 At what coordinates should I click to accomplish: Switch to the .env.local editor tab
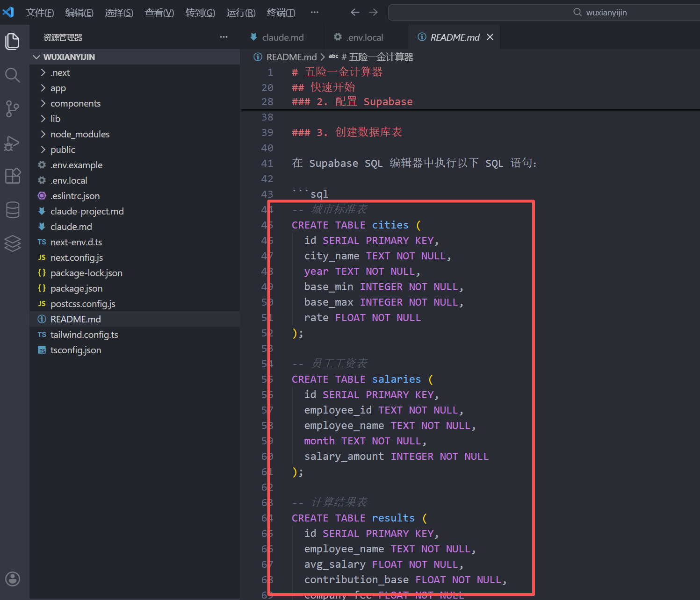366,37
